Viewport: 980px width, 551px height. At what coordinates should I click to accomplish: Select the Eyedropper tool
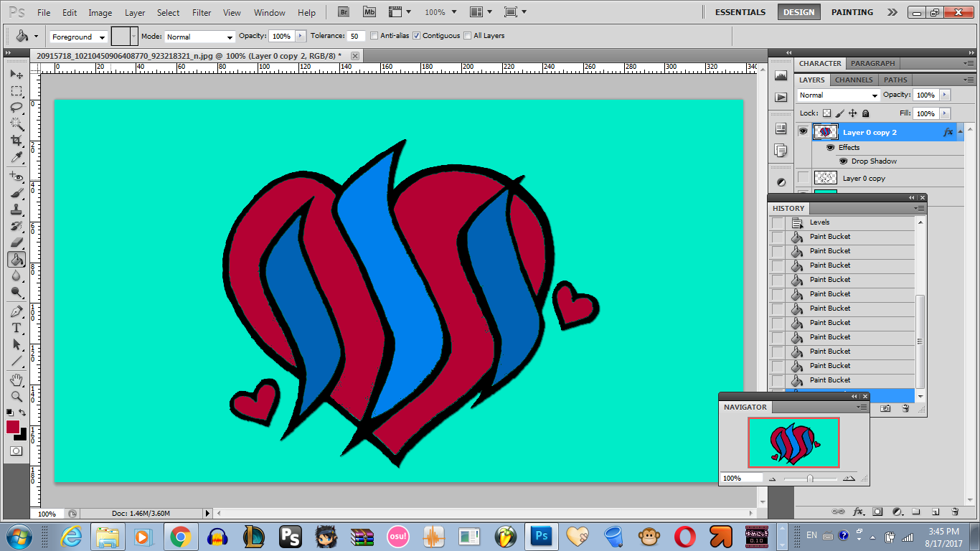(x=17, y=157)
